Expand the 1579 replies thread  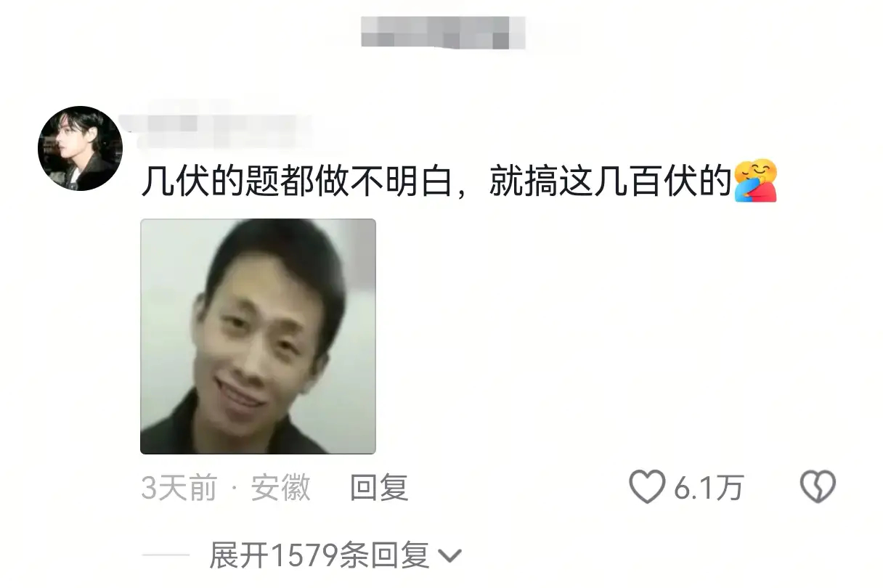(x=335, y=556)
